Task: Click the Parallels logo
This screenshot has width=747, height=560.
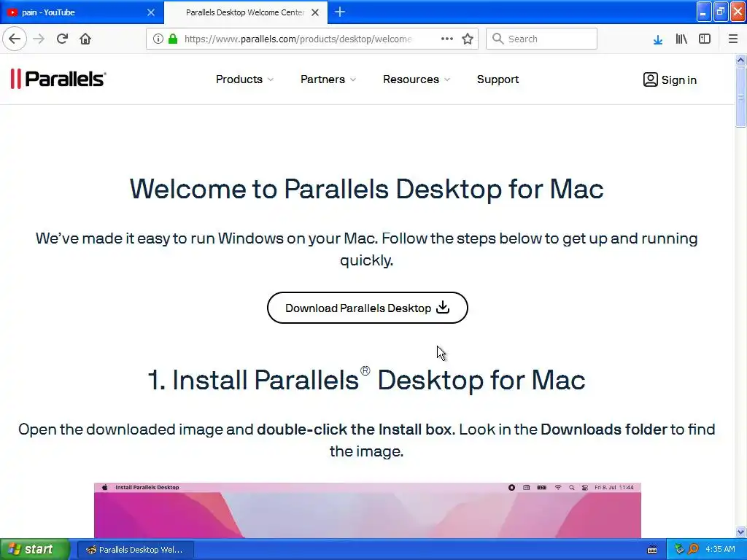Action: pyautogui.click(x=58, y=79)
